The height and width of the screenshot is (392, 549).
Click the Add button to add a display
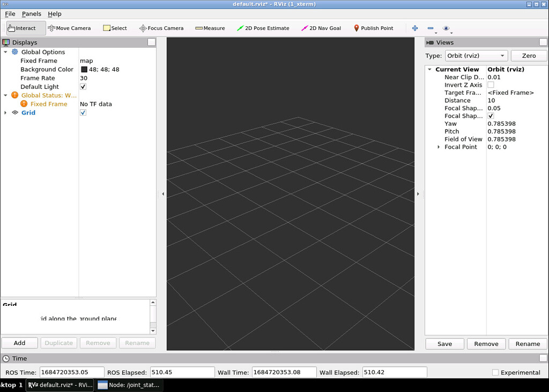coord(19,343)
